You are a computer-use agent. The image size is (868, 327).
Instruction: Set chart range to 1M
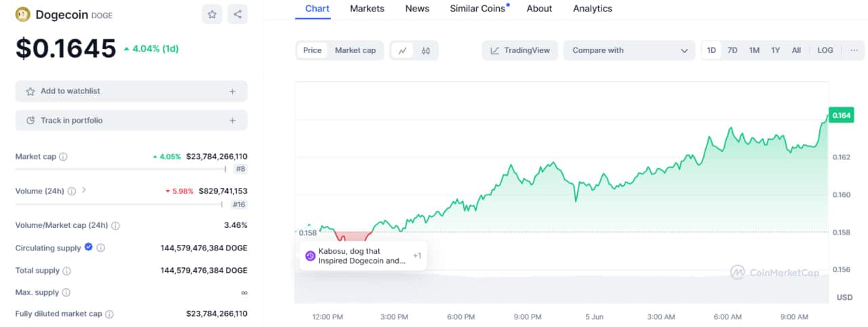point(754,50)
